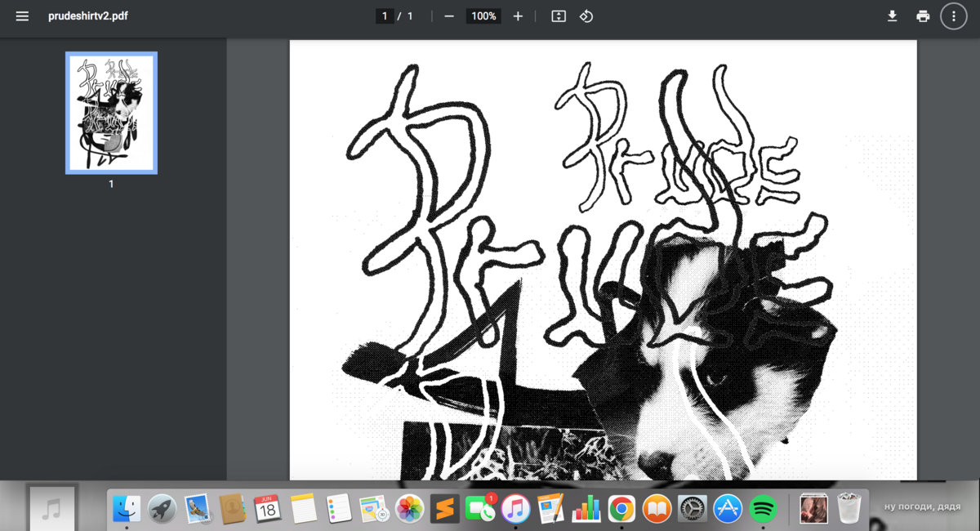980x531 pixels.
Task: Rotate the PDF counterclockwise
Action: (586, 16)
